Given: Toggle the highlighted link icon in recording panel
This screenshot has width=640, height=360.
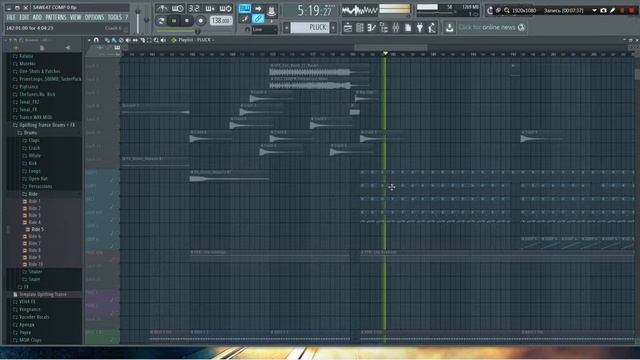Looking at the screenshot, I should (258, 18).
